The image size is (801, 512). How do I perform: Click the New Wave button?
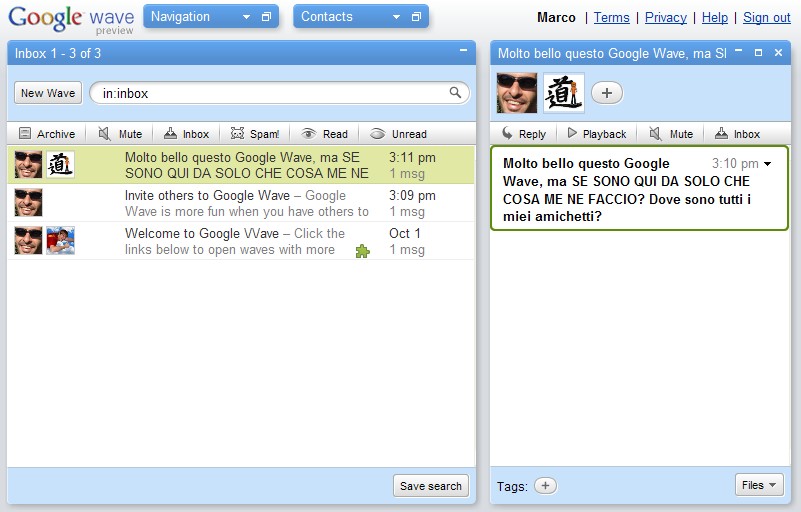pyautogui.click(x=48, y=93)
